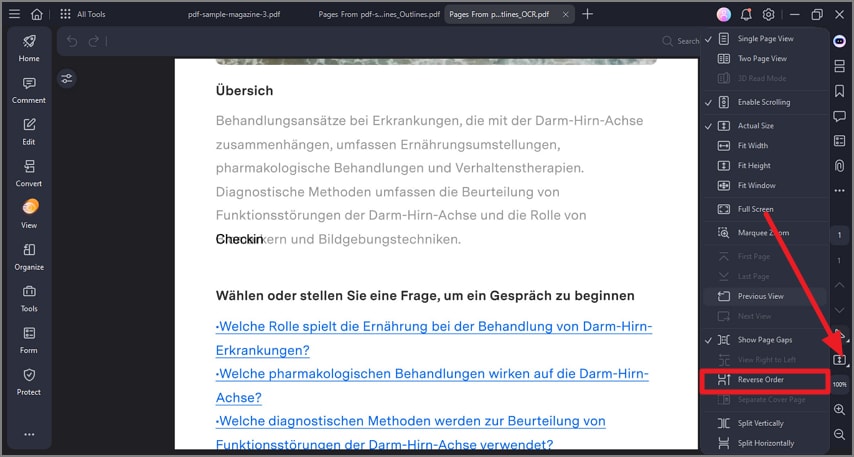Open the settings gear
The height and width of the screenshot is (457, 854).
tap(768, 15)
